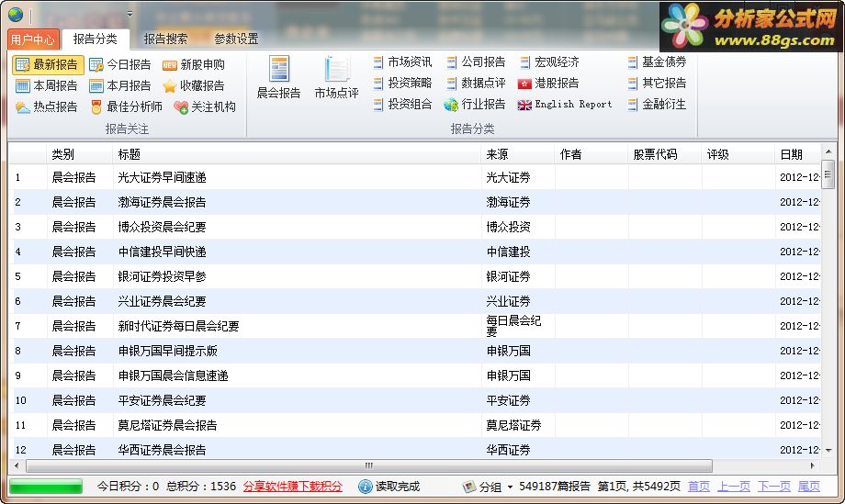Screen dimensions: 845x504
Task: Go to 尾页 last page
Action: (809, 487)
